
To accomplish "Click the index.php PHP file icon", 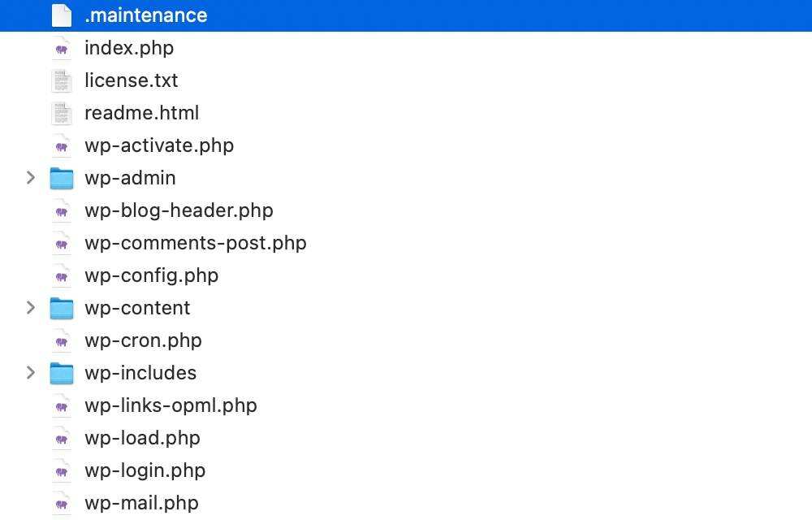I will 62,48.
